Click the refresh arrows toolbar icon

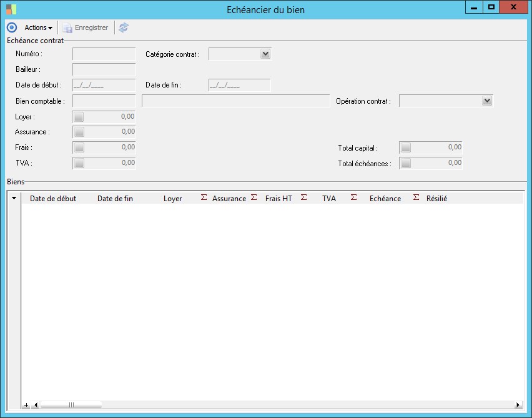124,27
